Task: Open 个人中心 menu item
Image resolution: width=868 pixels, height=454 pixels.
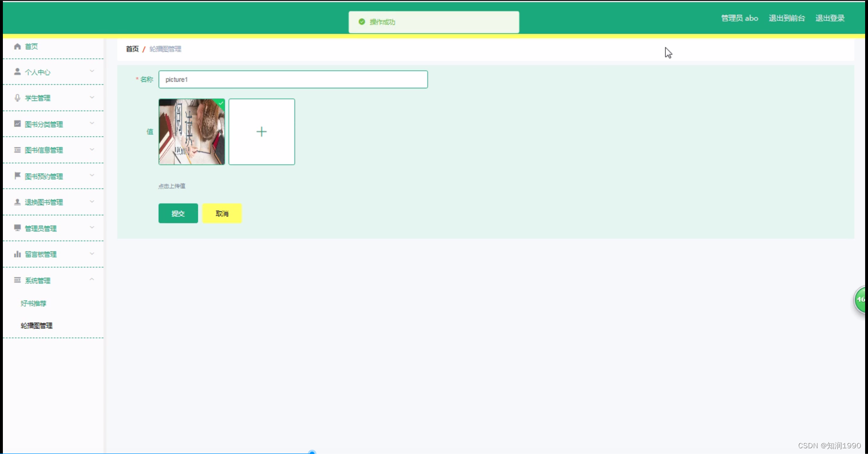Action: (x=53, y=72)
